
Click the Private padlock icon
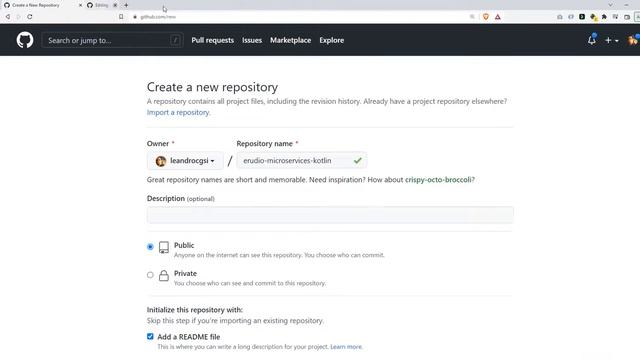point(164,276)
